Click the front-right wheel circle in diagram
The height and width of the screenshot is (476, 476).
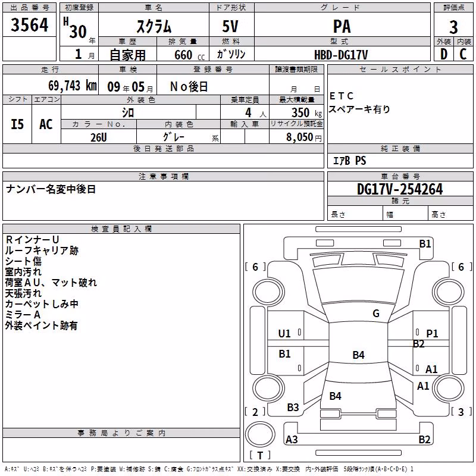449,293
